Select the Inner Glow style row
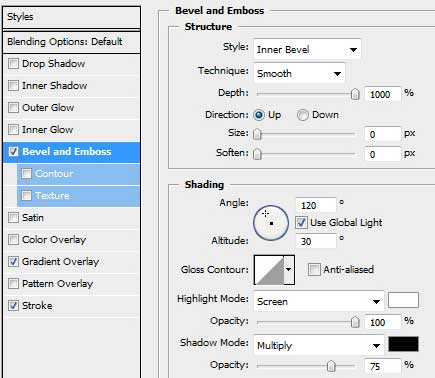The height and width of the screenshot is (378, 435). pos(72,129)
